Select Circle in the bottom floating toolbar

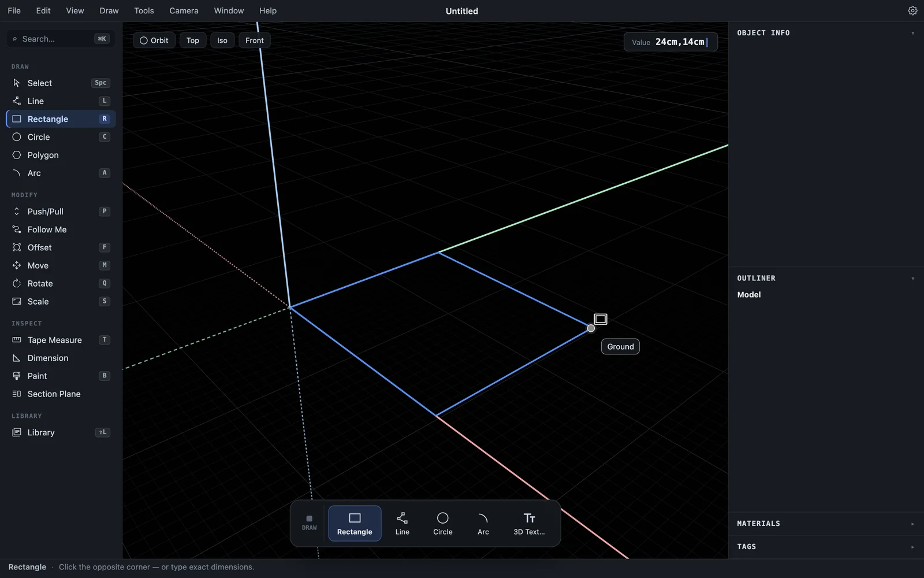click(x=443, y=524)
